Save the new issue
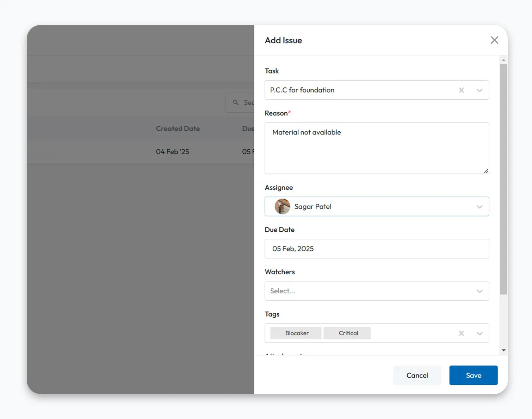Image resolution: width=532 pixels, height=419 pixels. 473,375
